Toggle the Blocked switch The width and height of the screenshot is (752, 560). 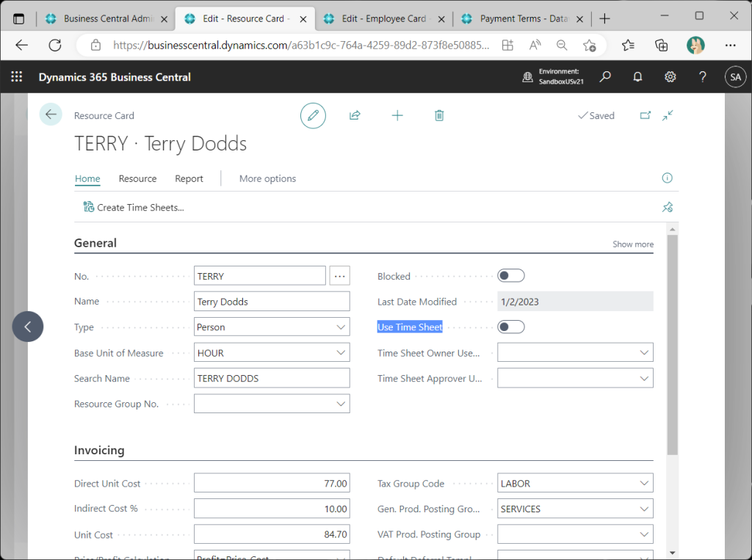click(511, 276)
